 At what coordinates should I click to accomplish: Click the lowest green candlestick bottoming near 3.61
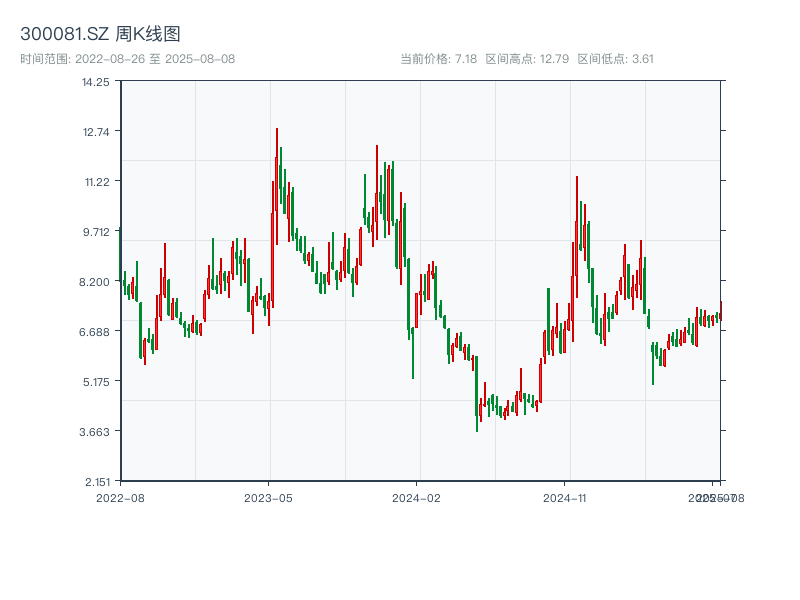pyautogui.click(x=477, y=393)
